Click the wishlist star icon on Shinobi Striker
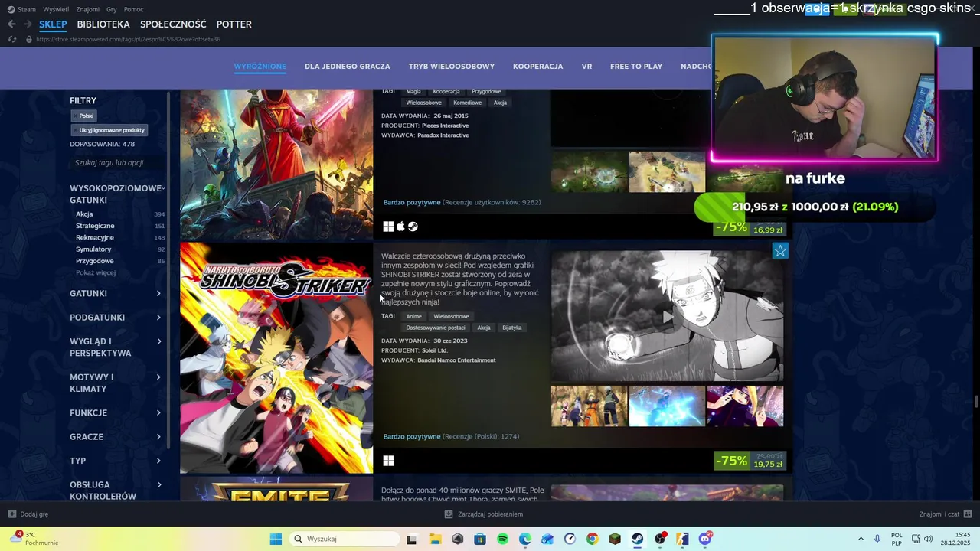 pos(780,251)
